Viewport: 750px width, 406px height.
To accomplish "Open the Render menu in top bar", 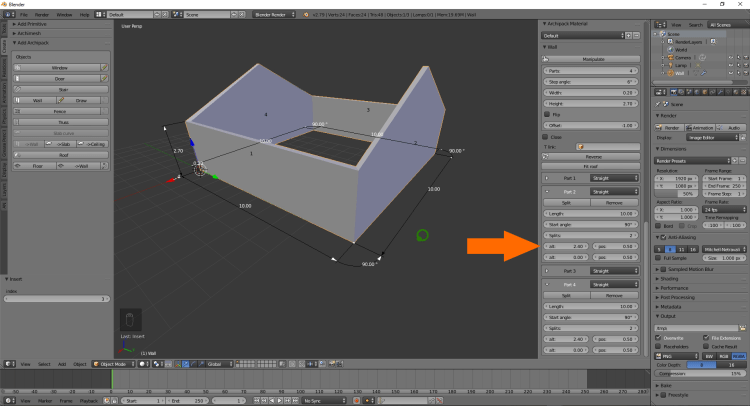I will (41, 15).
